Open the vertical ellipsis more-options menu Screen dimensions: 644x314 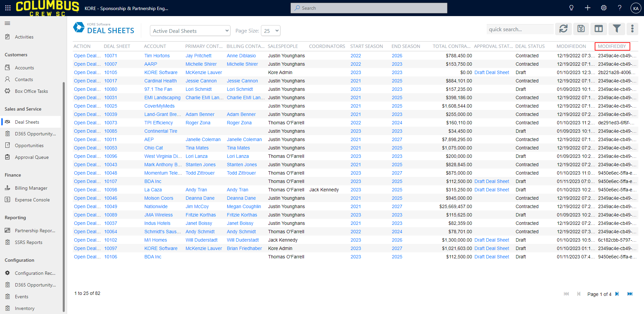[x=632, y=29]
